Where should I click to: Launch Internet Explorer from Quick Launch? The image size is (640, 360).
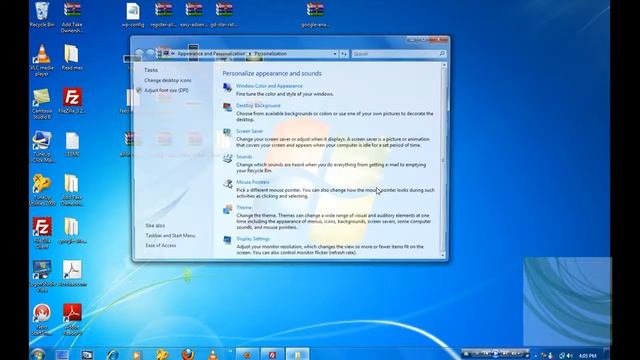(112, 355)
